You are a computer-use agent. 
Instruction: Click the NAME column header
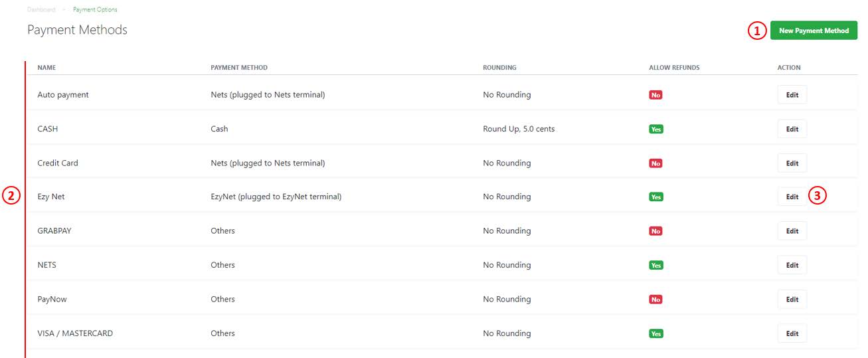pyautogui.click(x=46, y=68)
